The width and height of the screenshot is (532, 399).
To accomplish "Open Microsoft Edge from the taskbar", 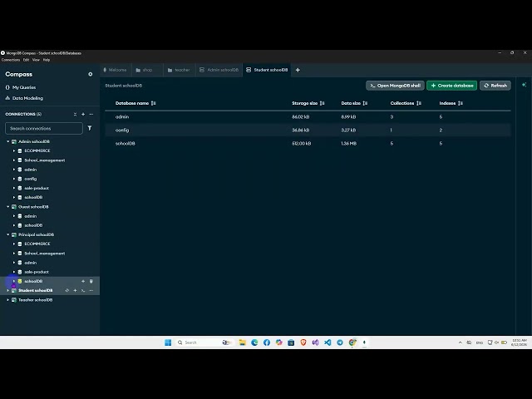I will pos(254,342).
